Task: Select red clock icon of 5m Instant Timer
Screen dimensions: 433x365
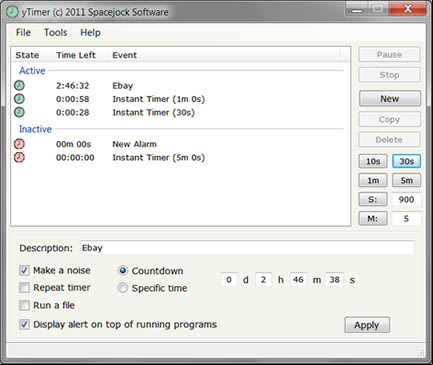Action: 19,157
